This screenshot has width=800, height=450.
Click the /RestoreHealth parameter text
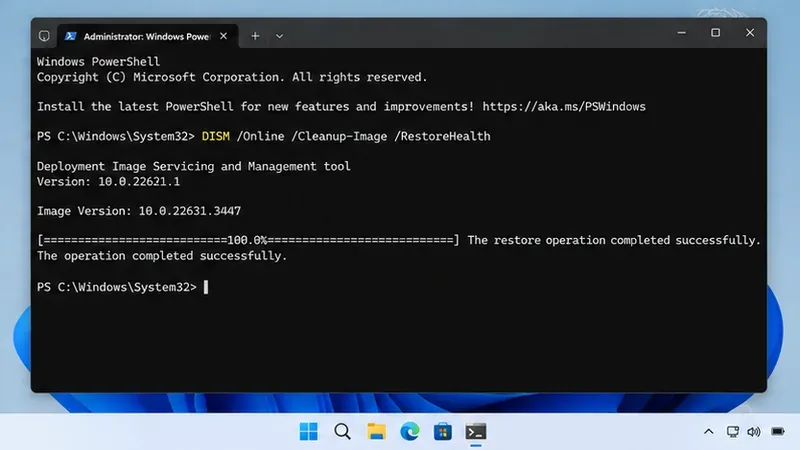(442, 136)
